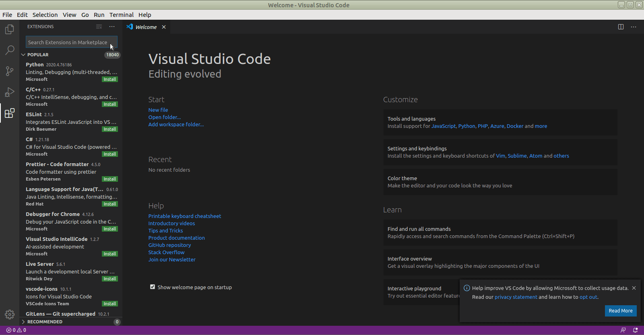Image resolution: width=644 pixels, height=335 pixels.
Task: Open editor more actions menu
Action: [x=634, y=27]
